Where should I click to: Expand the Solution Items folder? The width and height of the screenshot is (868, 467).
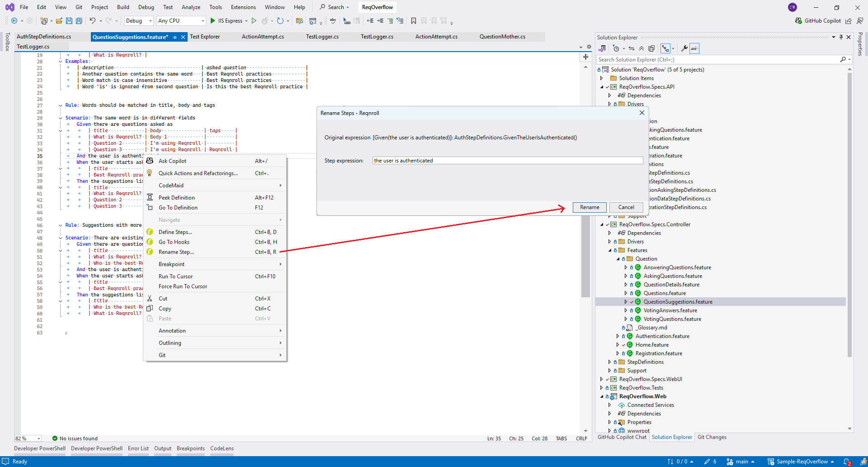coord(602,78)
